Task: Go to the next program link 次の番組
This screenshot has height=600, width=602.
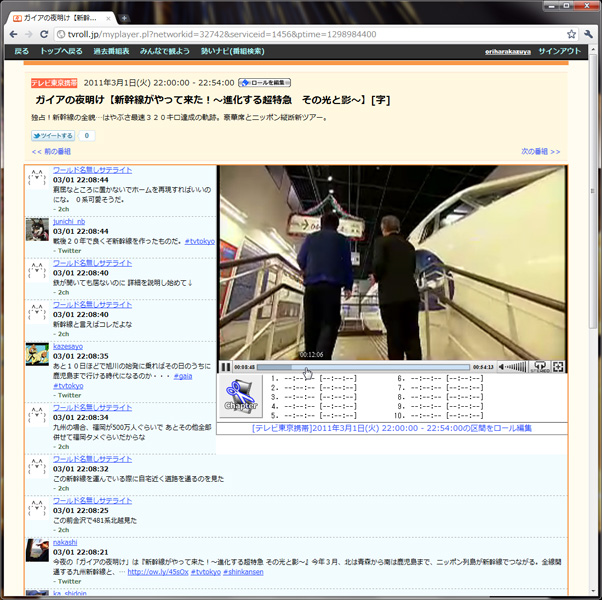Action: 540,151
